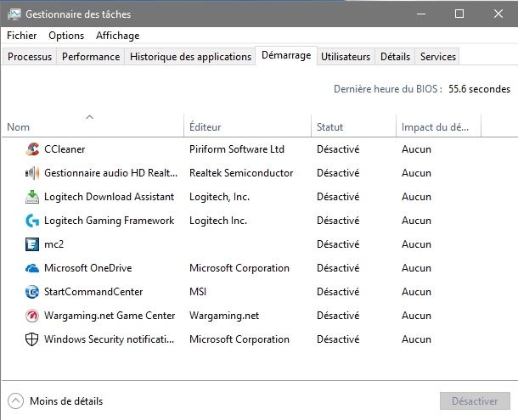
Task: Select Logitech Download Assistant name
Action: (109, 197)
